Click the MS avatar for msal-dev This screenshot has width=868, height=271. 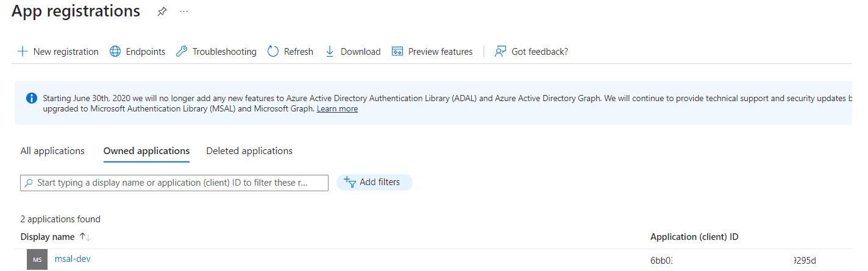pos(37,259)
